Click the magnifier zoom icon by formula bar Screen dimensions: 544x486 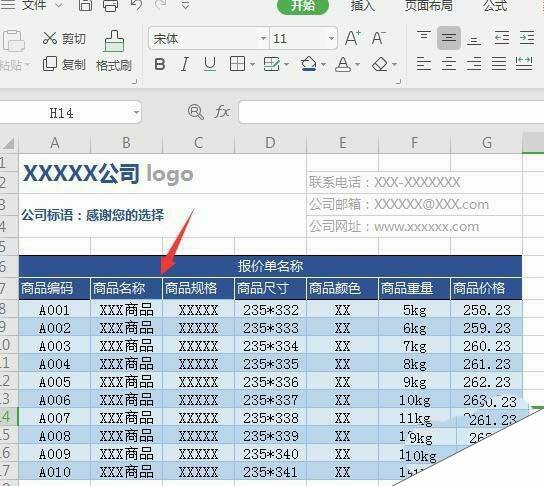pos(196,112)
